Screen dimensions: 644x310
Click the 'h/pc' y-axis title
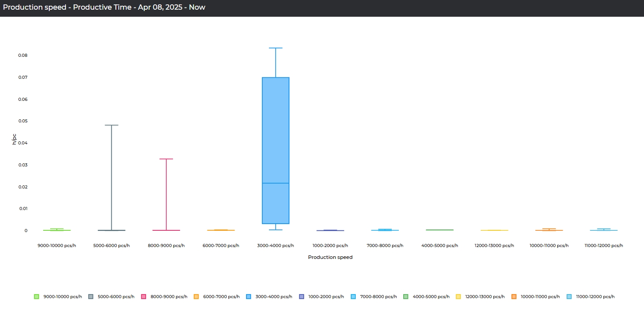click(x=14, y=139)
